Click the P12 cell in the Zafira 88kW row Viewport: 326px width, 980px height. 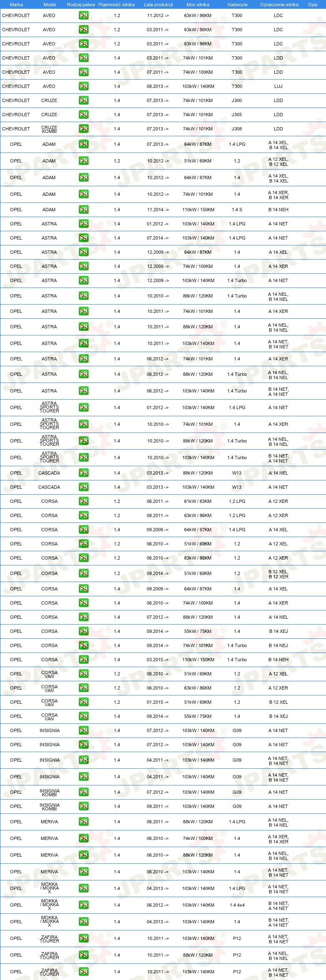[x=237, y=955]
